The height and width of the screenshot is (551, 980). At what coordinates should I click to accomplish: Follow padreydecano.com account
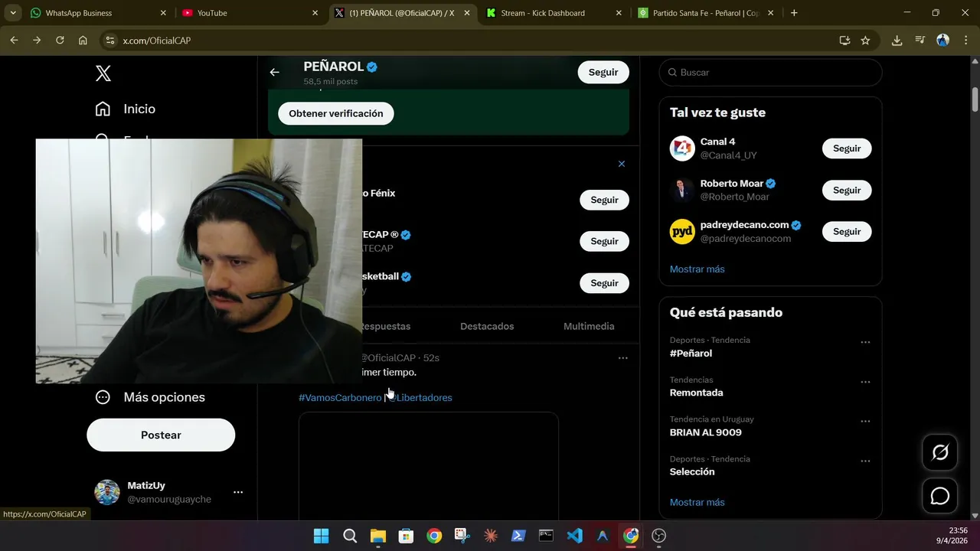[x=847, y=231]
